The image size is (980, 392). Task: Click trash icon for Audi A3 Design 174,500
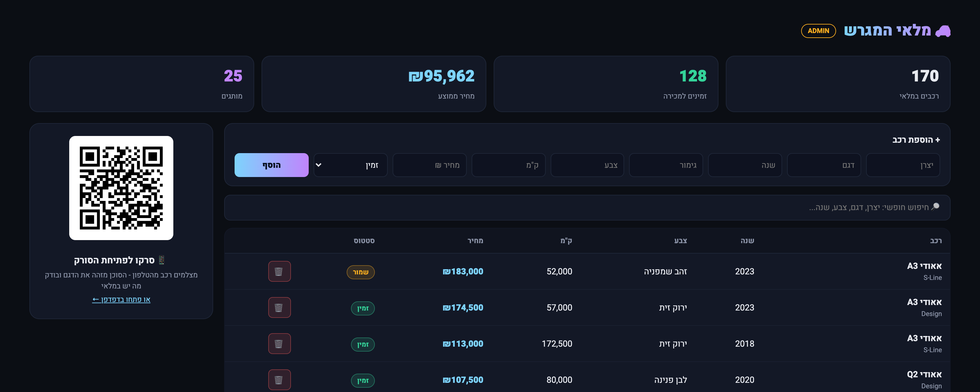pyautogui.click(x=279, y=307)
